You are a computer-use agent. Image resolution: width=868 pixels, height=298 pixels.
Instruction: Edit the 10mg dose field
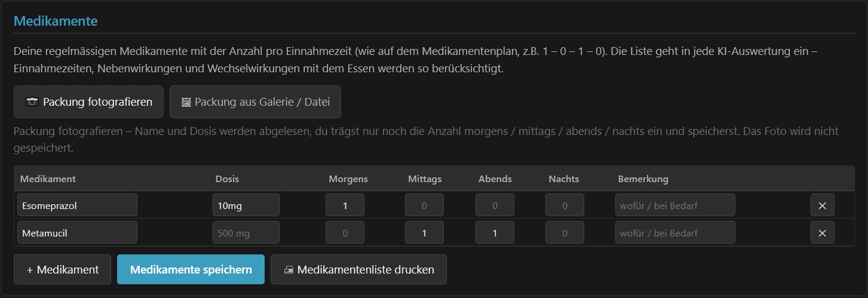click(246, 205)
